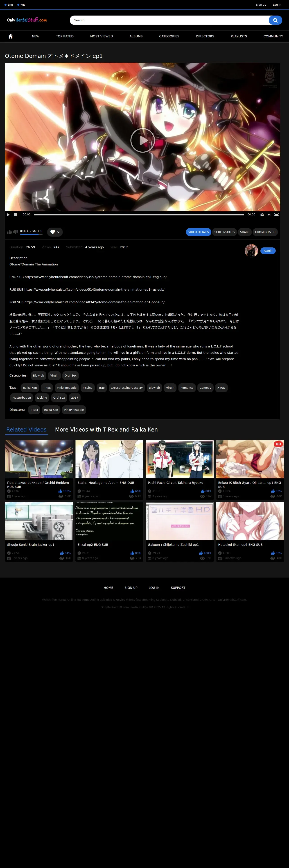The image size is (289, 868).
Task: Click footer LOG IN link
Action: tap(154, 588)
